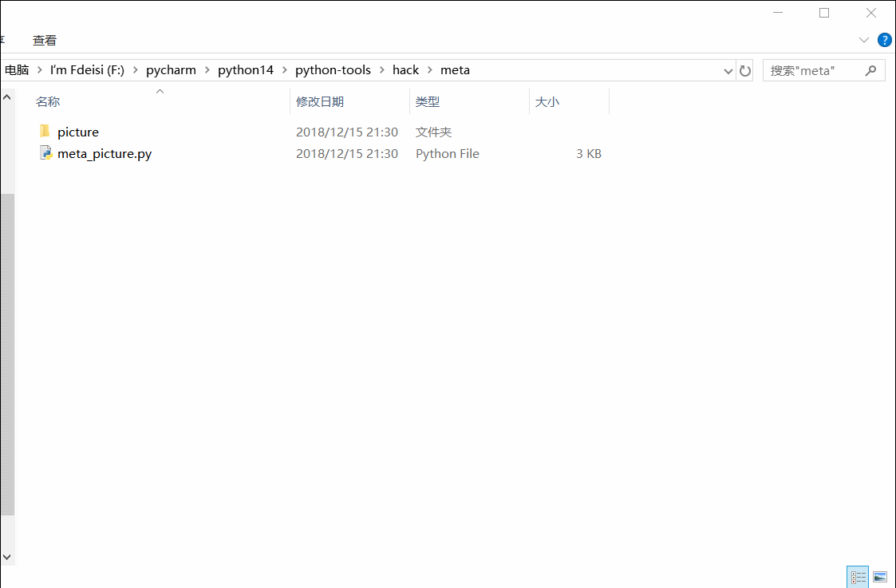Switch to the 查看 (View) ribbon tab

[44, 40]
